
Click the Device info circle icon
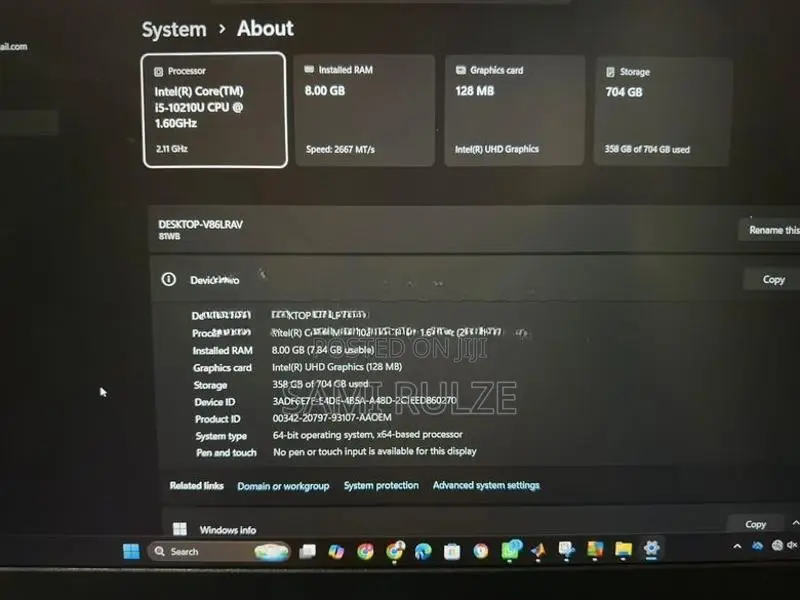coord(168,279)
